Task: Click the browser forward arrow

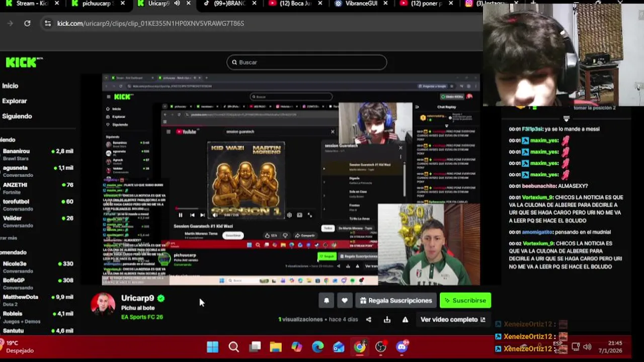Action: 10,23
